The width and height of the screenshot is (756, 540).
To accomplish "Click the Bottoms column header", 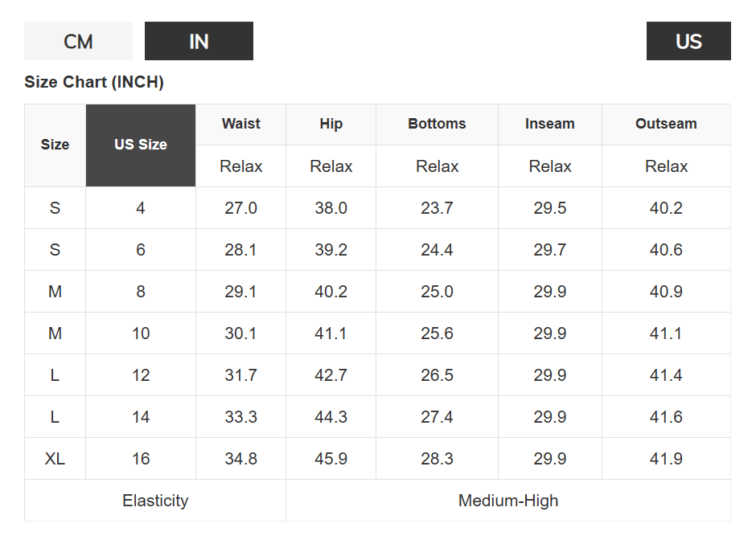I will pos(437,124).
